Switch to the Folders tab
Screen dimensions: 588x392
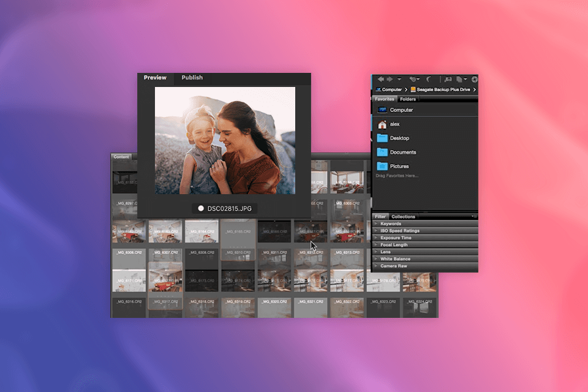point(408,99)
